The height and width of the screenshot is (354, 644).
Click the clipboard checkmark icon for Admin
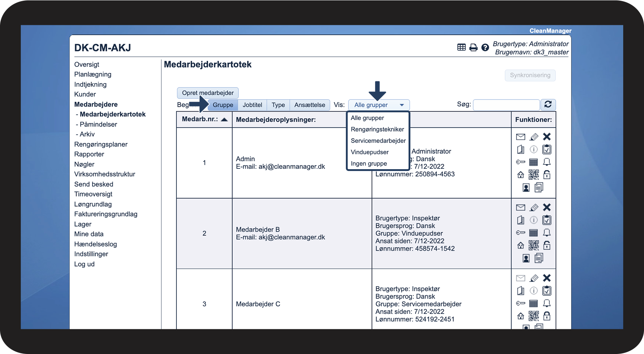(547, 149)
